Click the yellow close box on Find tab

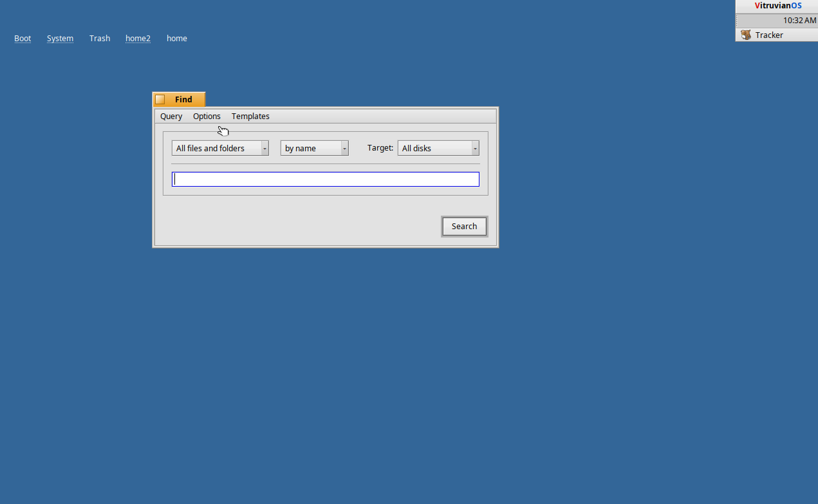pyautogui.click(x=160, y=100)
